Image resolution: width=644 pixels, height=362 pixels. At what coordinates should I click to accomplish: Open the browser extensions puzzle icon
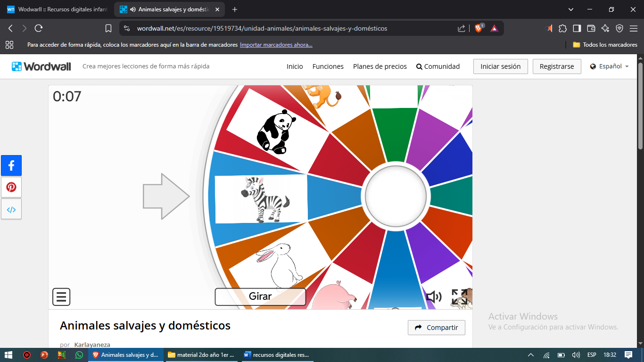tap(562, 28)
